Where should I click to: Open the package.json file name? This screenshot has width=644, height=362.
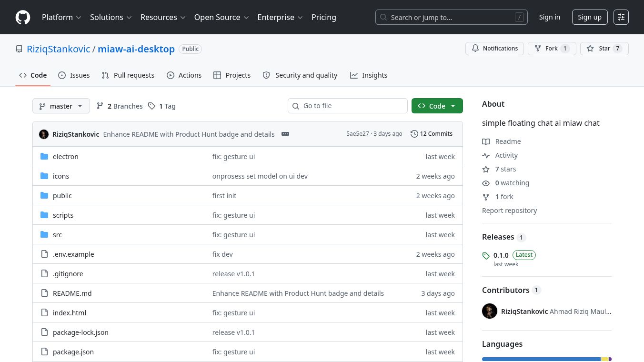(x=73, y=352)
